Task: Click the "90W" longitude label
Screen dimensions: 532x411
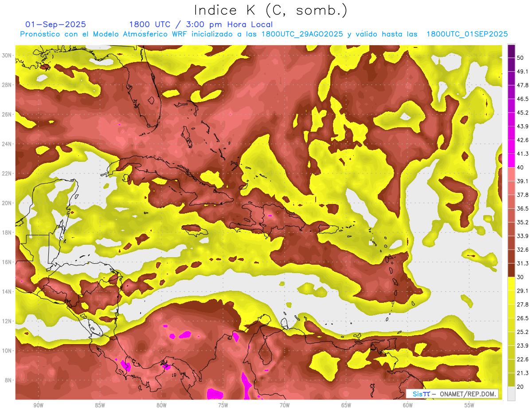Action: click(39, 406)
